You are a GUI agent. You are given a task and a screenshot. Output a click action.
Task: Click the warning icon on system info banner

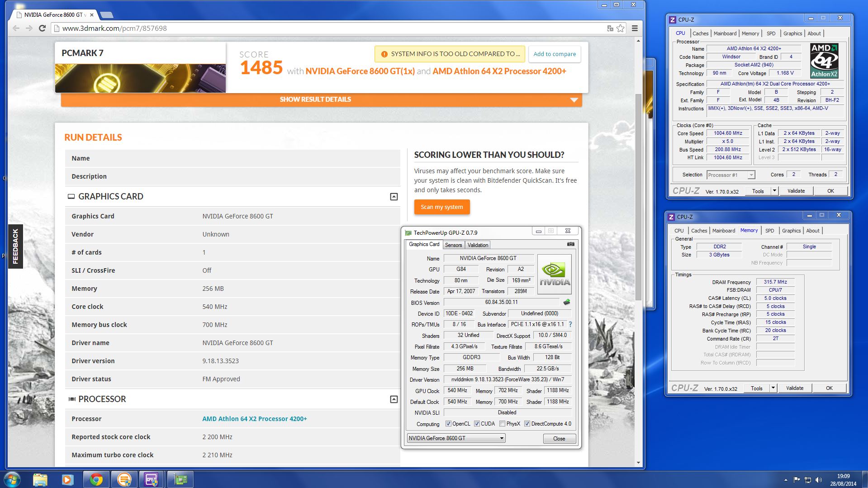(384, 54)
